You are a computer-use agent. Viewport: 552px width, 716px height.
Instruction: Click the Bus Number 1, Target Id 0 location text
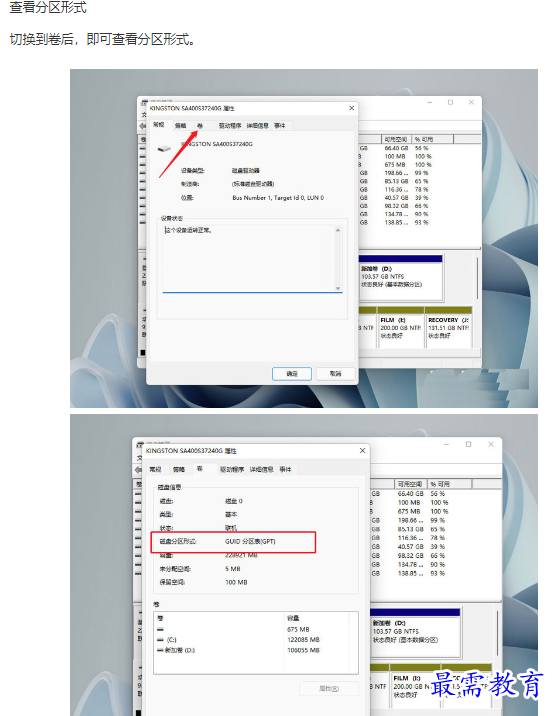click(x=278, y=198)
